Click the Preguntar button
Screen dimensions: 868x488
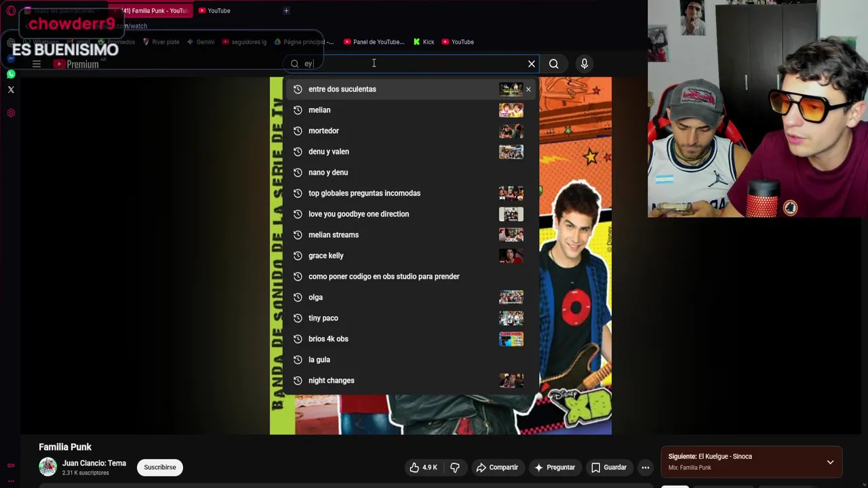pos(555,467)
